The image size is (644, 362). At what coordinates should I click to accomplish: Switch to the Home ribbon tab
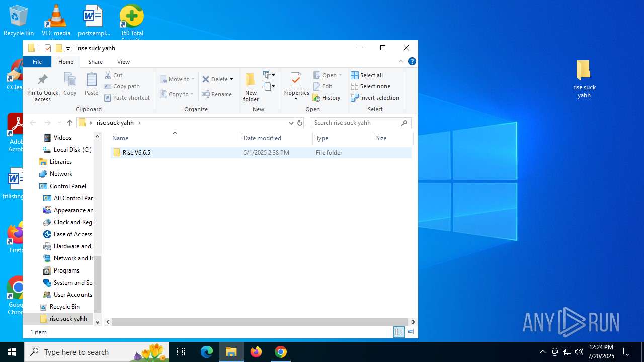tap(66, 62)
